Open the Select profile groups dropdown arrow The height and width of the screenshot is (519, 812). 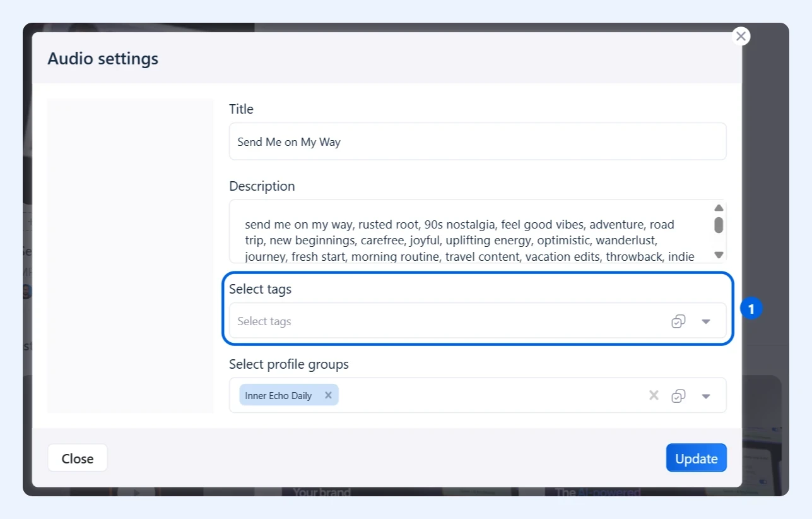point(706,396)
